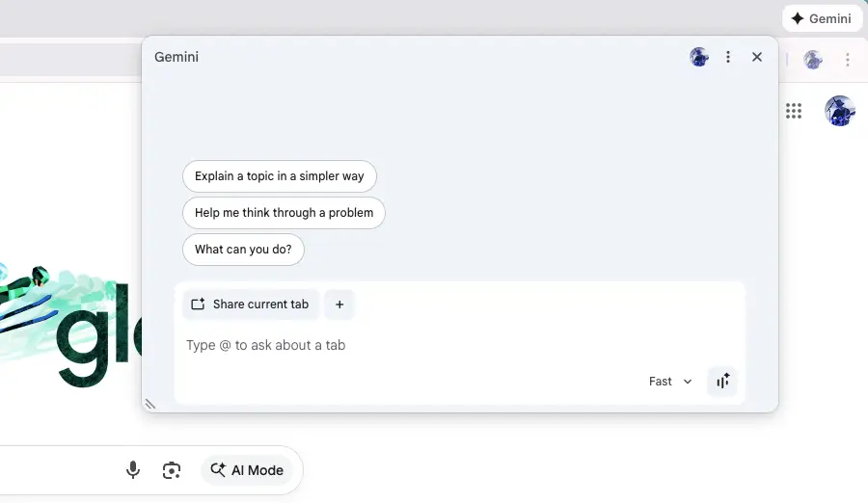Viewport: 868px width, 503px height.
Task: Expand the Fast model dropdown
Action: [x=670, y=382]
